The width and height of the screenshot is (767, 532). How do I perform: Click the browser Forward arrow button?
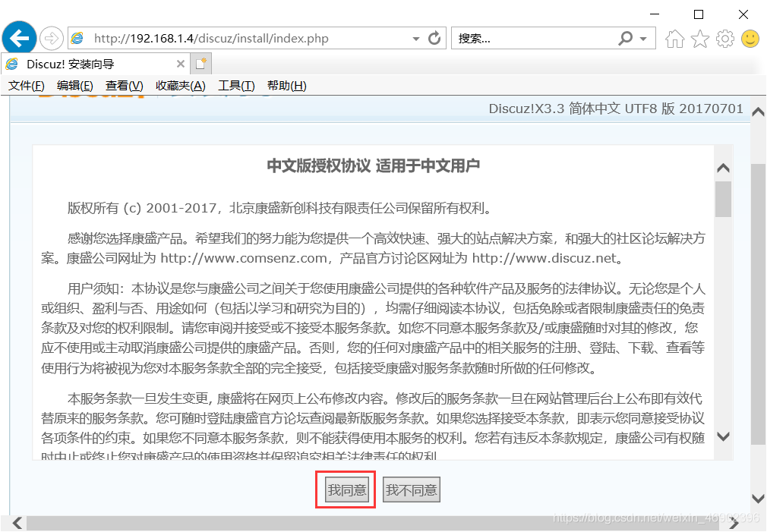(x=52, y=38)
